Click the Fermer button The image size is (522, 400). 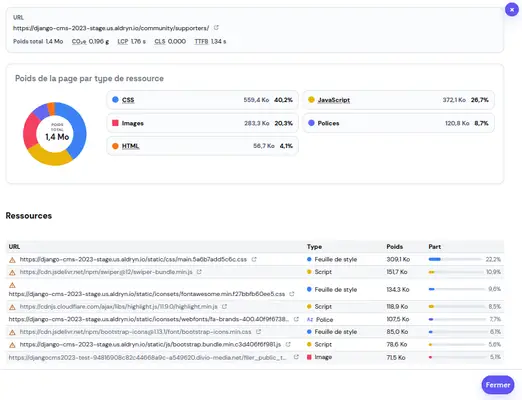pos(498,385)
